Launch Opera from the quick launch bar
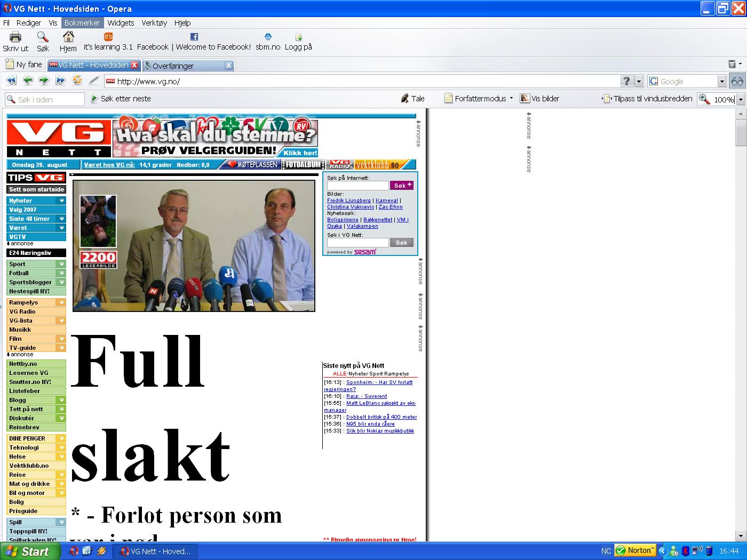747x560 pixels. pos(74,551)
